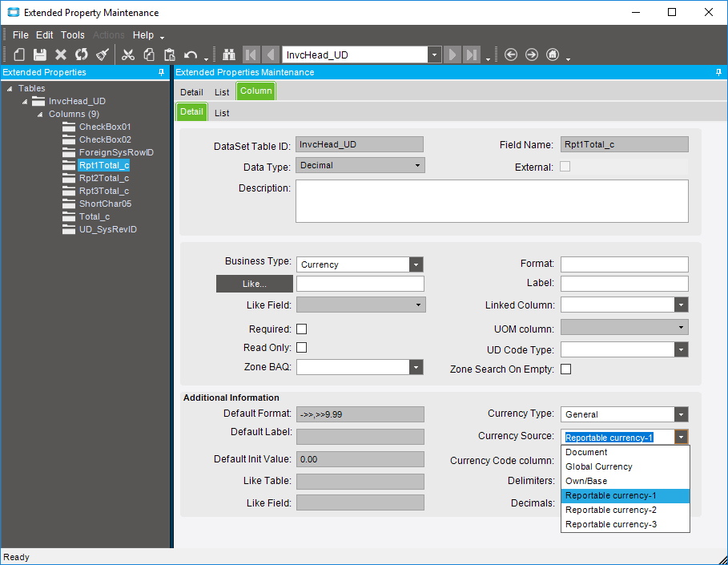Toggle the Read Only checkbox
Image resolution: width=728 pixels, height=565 pixels.
302,348
